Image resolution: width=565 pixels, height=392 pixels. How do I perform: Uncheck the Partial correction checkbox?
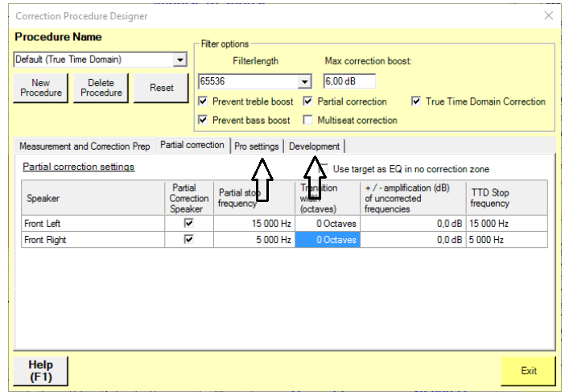pos(308,102)
